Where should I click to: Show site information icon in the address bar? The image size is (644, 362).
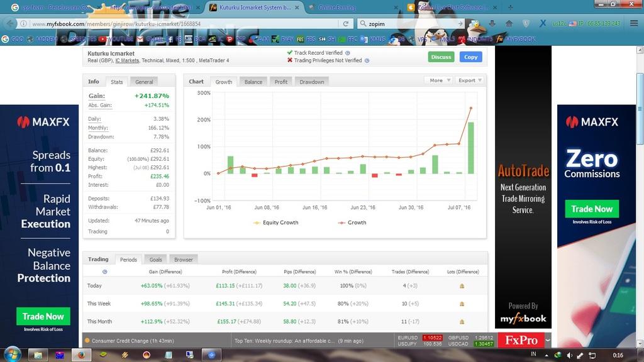click(x=23, y=24)
